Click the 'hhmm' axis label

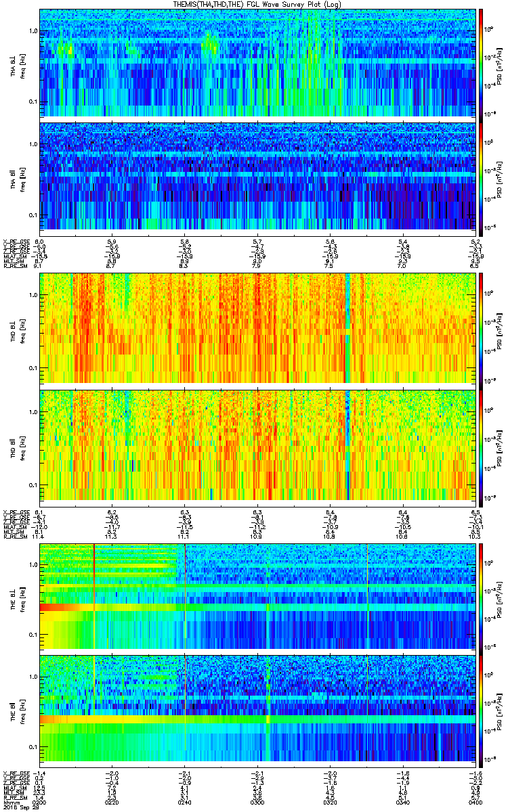click(10, 801)
